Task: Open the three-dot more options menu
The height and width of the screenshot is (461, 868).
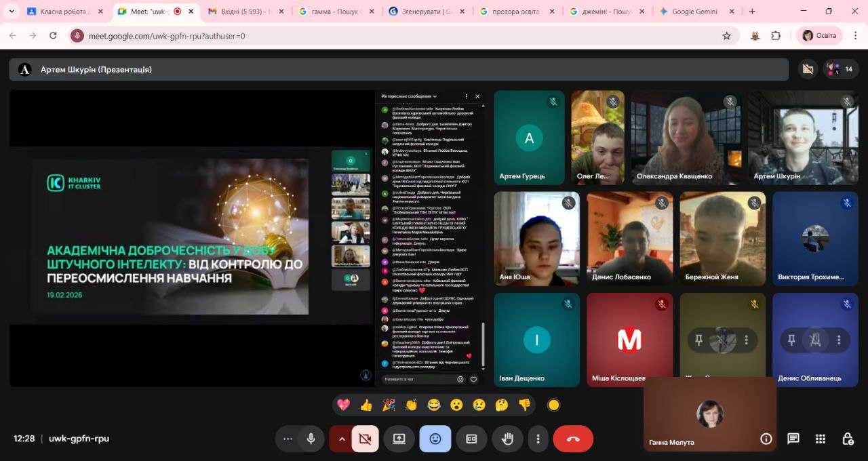Action: tap(538, 439)
